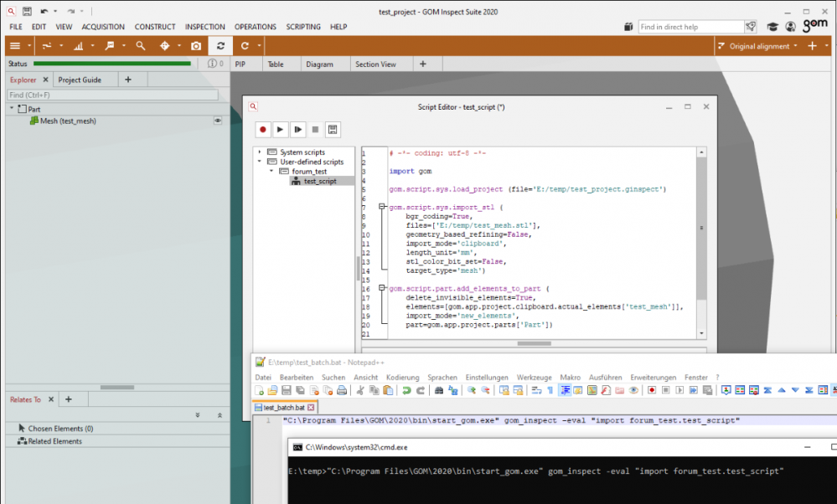The image size is (837, 504).
Task: Collapse code fold at import_stl line
Action: [x=383, y=207]
